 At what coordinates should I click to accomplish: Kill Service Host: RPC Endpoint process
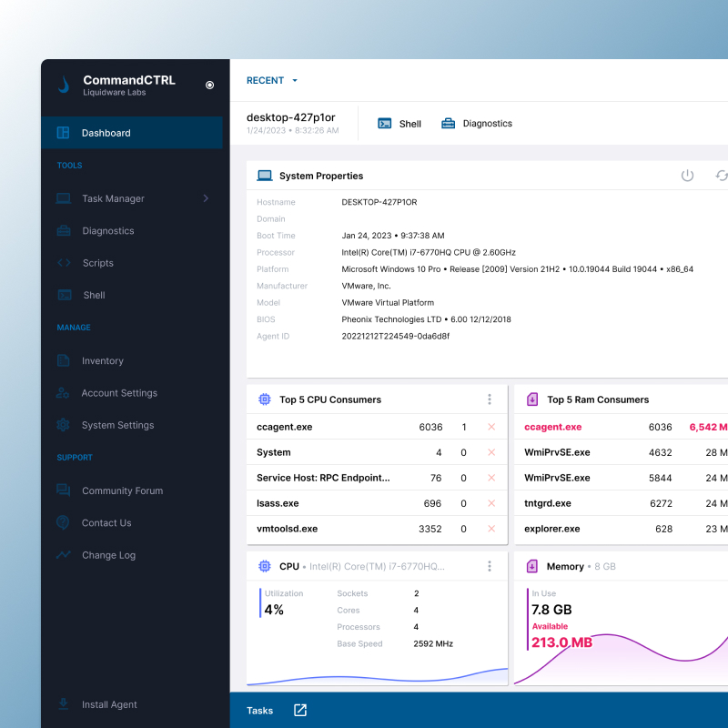[491, 478]
